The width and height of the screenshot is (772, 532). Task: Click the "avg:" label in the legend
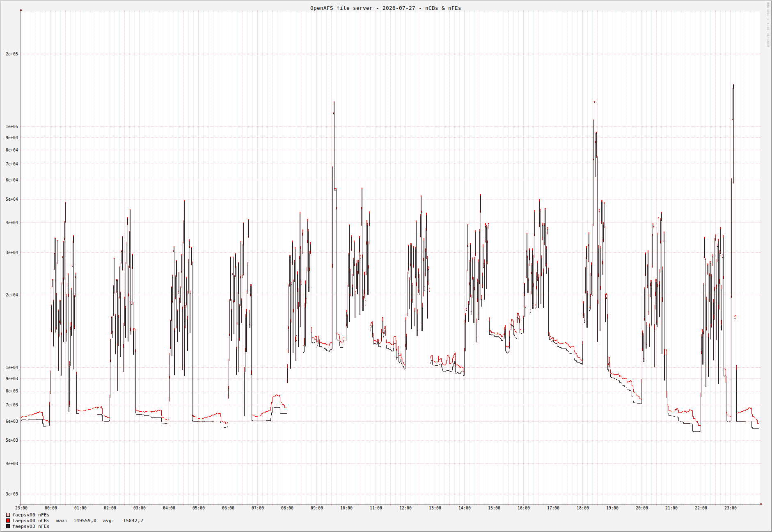(108, 521)
